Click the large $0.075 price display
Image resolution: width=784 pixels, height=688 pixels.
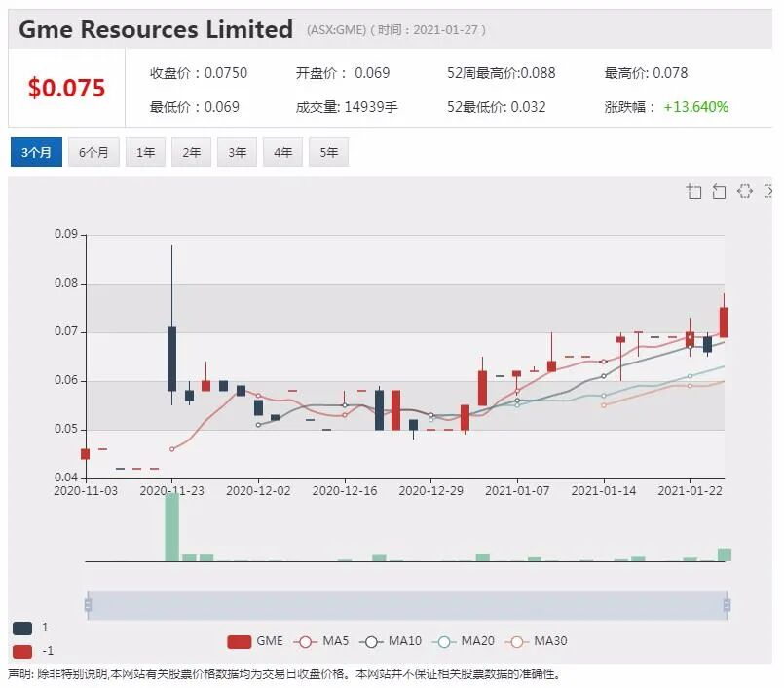click(x=66, y=88)
